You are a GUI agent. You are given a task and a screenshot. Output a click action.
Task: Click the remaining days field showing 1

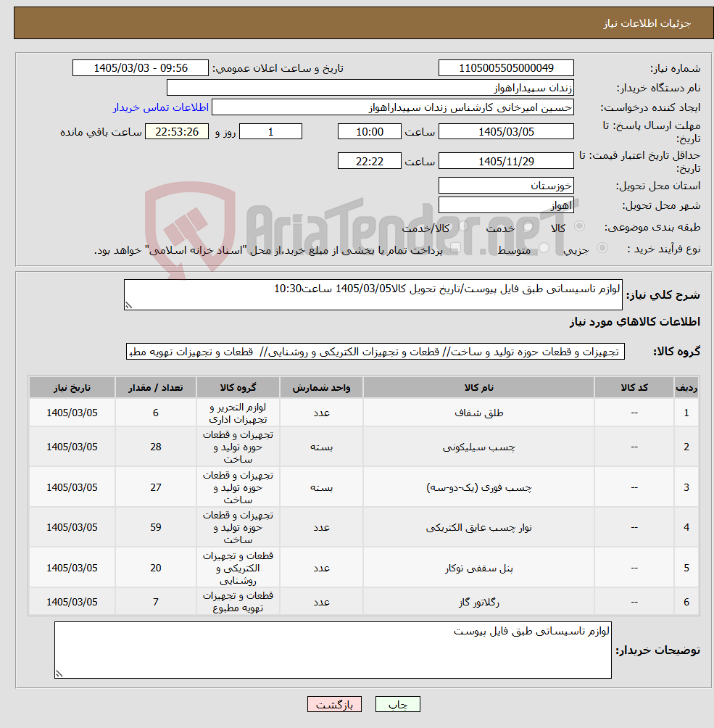tap(270, 132)
